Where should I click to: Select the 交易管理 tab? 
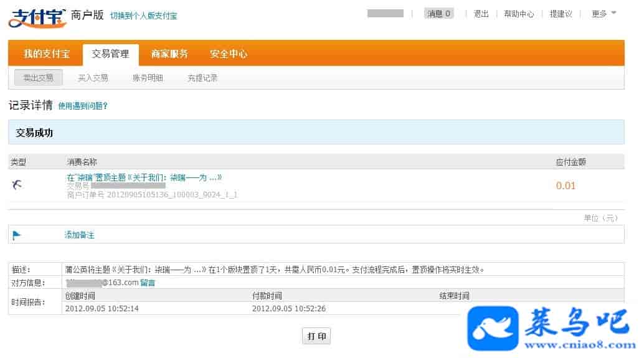pos(110,54)
